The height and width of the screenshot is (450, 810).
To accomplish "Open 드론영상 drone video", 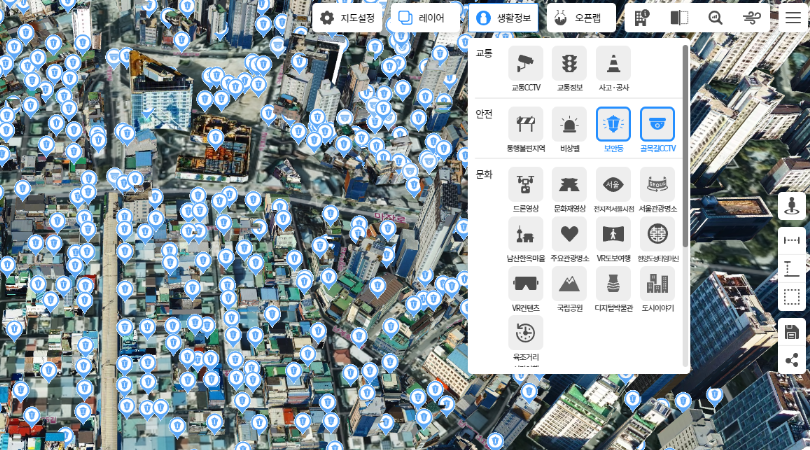I will click(526, 185).
